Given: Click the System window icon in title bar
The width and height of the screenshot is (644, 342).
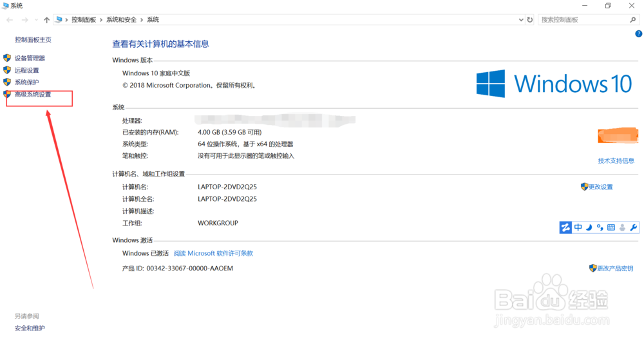Looking at the screenshot, I should tap(5, 6).
